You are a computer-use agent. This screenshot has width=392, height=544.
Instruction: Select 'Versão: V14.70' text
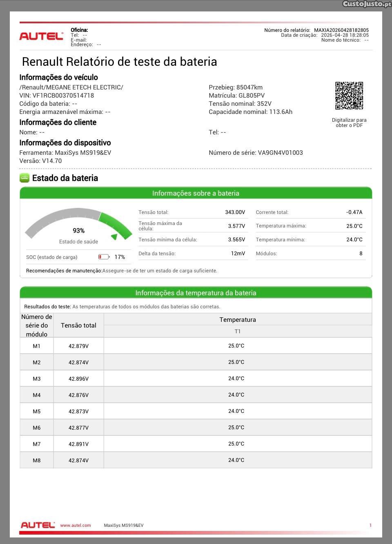point(40,161)
